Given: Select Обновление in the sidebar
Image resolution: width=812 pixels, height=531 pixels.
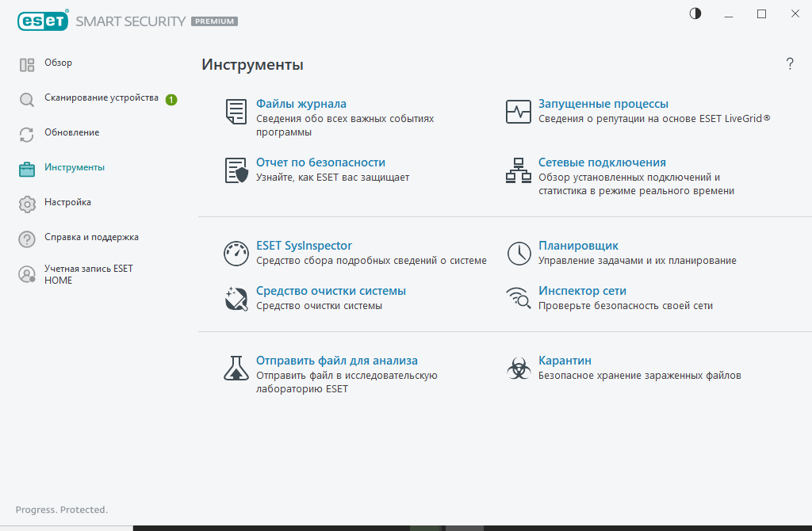Looking at the screenshot, I should [x=72, y=132].
